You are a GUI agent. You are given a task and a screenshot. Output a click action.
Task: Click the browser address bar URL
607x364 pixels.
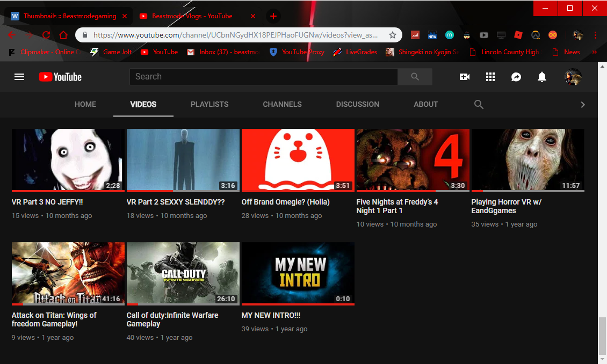click(235, 35)
